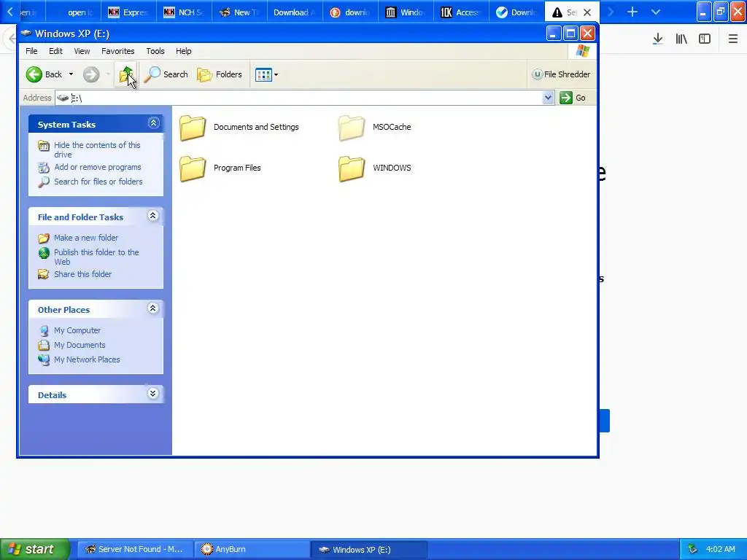Image resolution: width=747 pixels, height=560 pixels.
Task: Go to My Documents in Other Places
Action: click(x=80, y=345)
